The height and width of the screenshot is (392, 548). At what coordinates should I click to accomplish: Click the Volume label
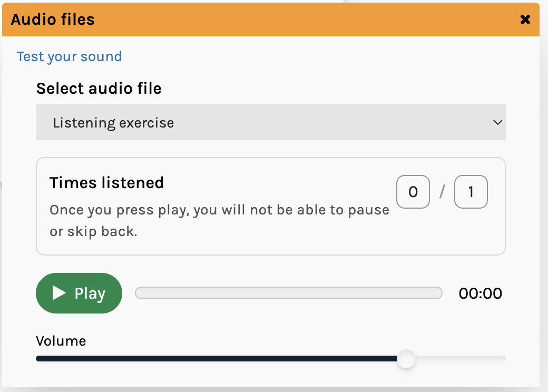61,341
